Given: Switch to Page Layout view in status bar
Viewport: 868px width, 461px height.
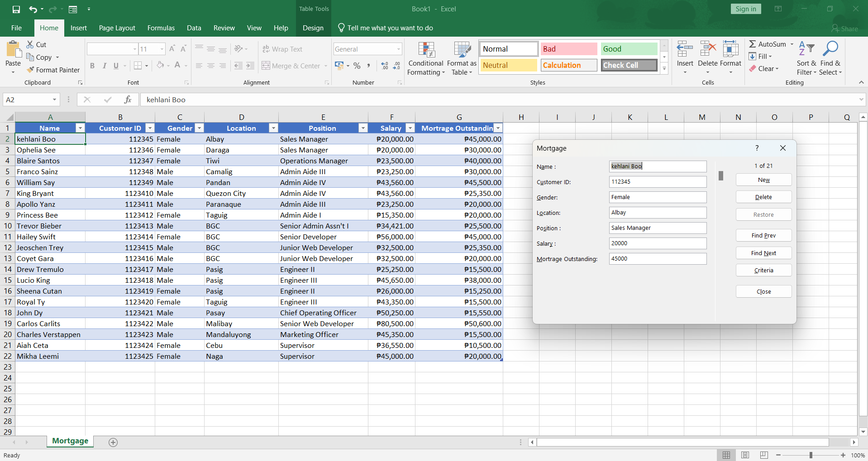Looking at the screenshot, I should (745, 455).
